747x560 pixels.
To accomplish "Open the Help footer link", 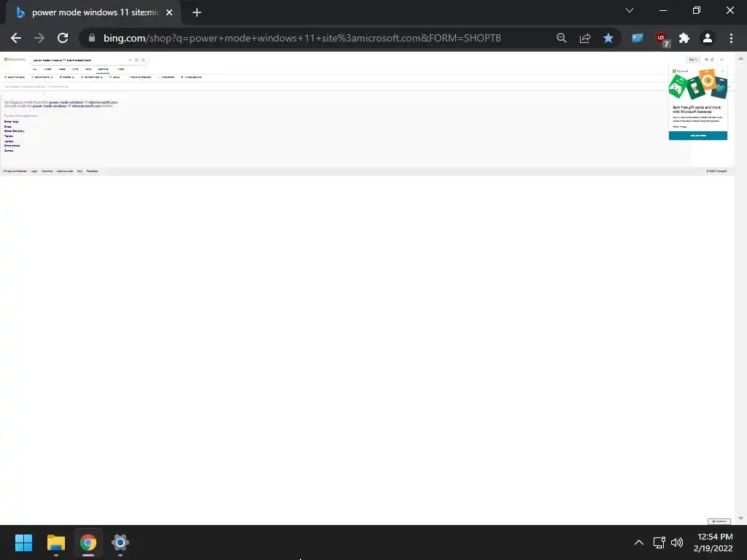I will tap(80, 171).
